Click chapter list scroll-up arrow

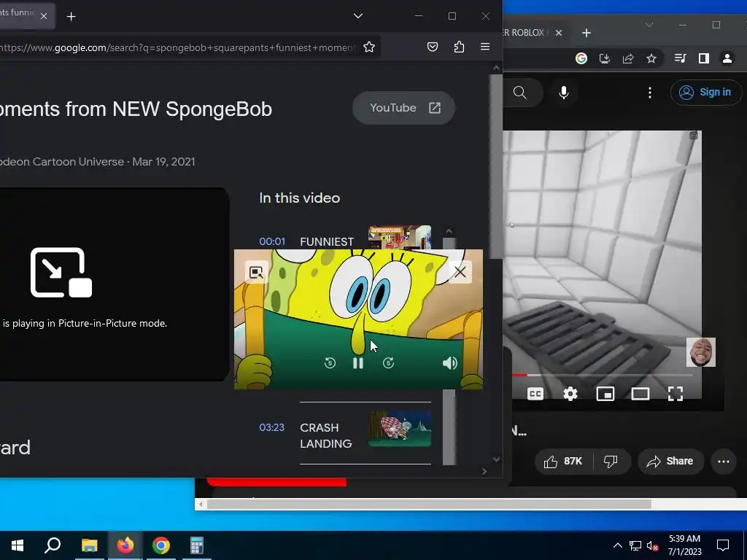tap(449, 231)
